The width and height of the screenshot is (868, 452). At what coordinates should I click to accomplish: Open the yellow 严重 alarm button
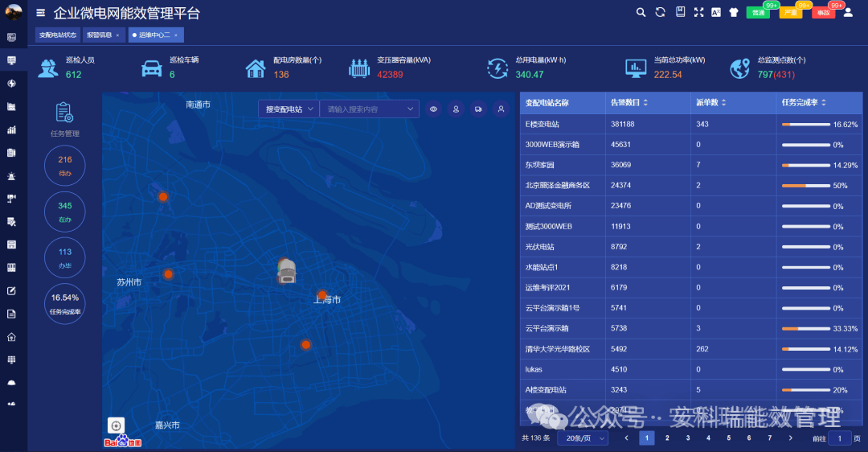pyautogui.click(x=791, y=13)
